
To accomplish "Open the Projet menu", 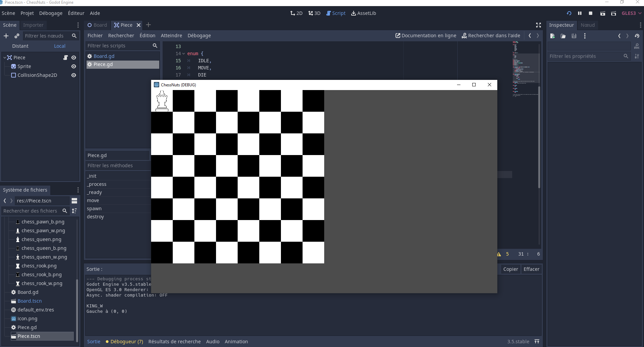I will pyautogui.click(x=27, y=13).
